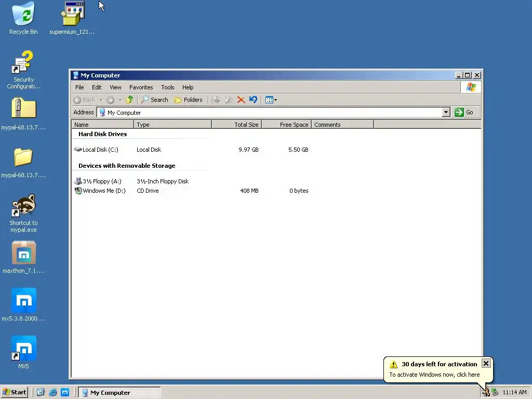Open the Back history dropdown arrow
The image size is (532, 399).
coord(101,100)
